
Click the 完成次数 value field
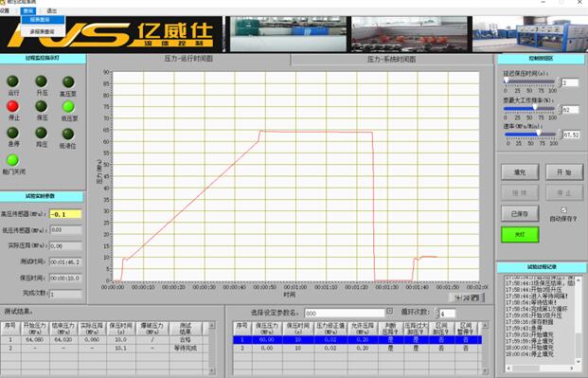click(65, 294)
